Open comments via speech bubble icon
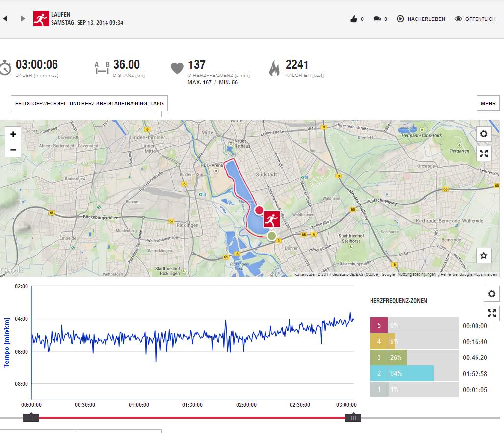The image size is (504, 433). [x=377, y=19]
